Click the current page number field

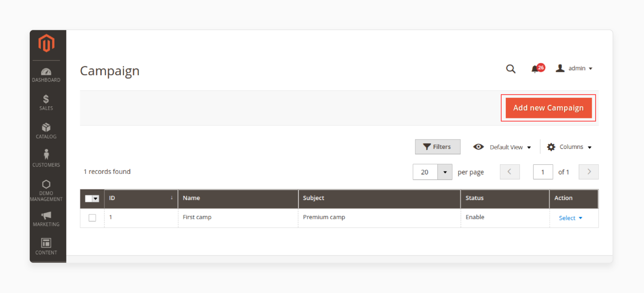[543, 172]
